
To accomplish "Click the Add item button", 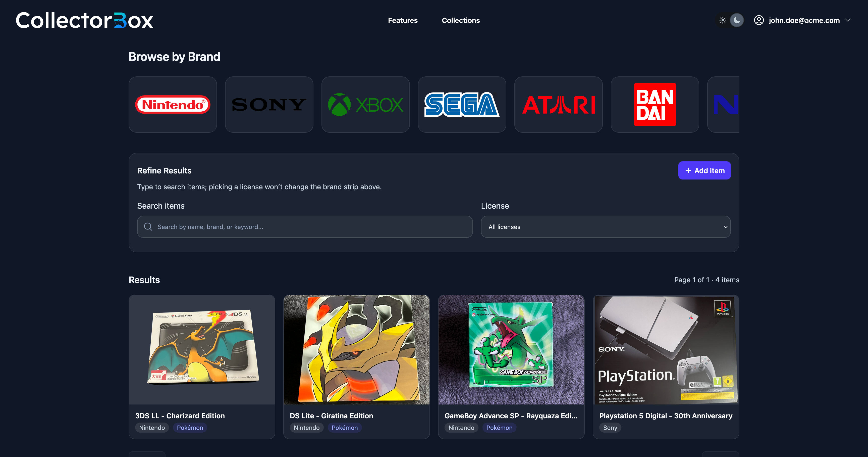I will pos(704,171).
